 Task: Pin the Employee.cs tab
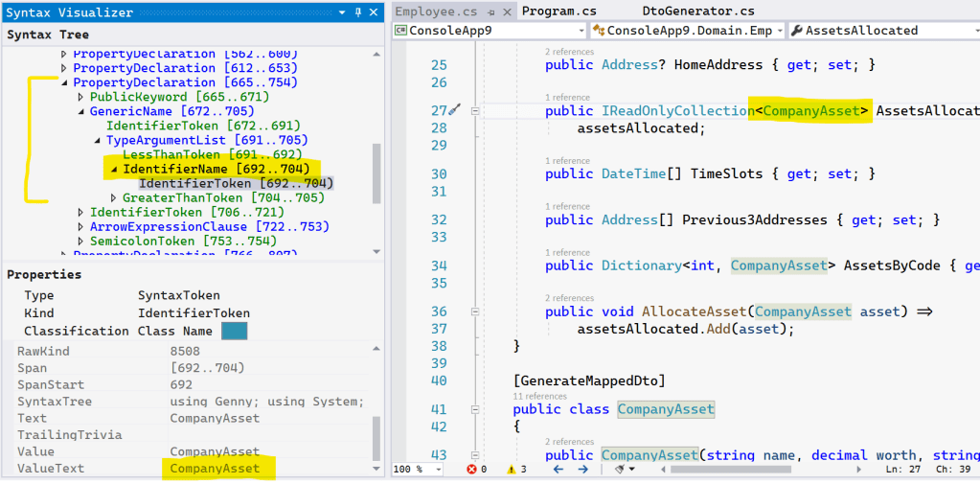(x=490, y=12)
